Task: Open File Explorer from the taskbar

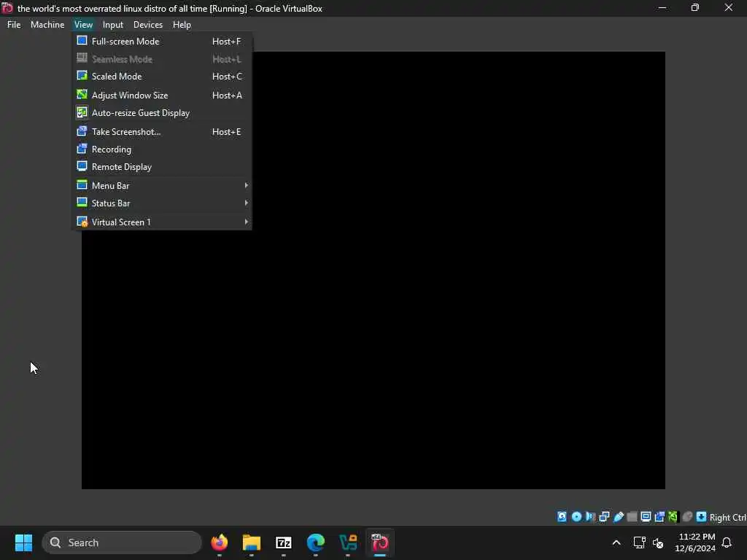Action: pyautogui.click(x=251, y=542)
